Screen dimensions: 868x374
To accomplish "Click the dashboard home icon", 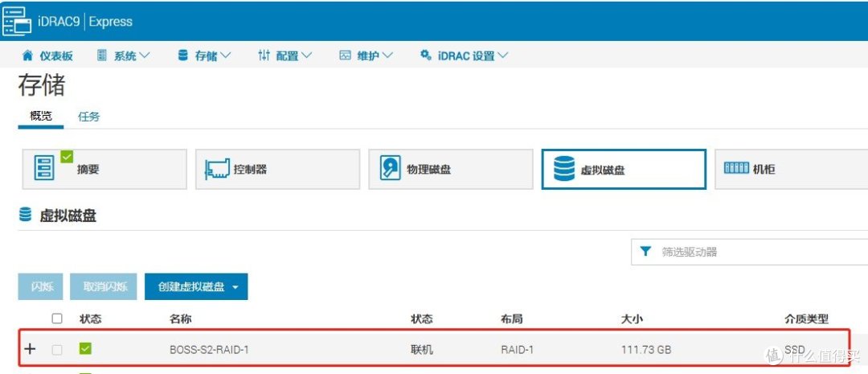I will pyautogui.click(x=27, y=55).
